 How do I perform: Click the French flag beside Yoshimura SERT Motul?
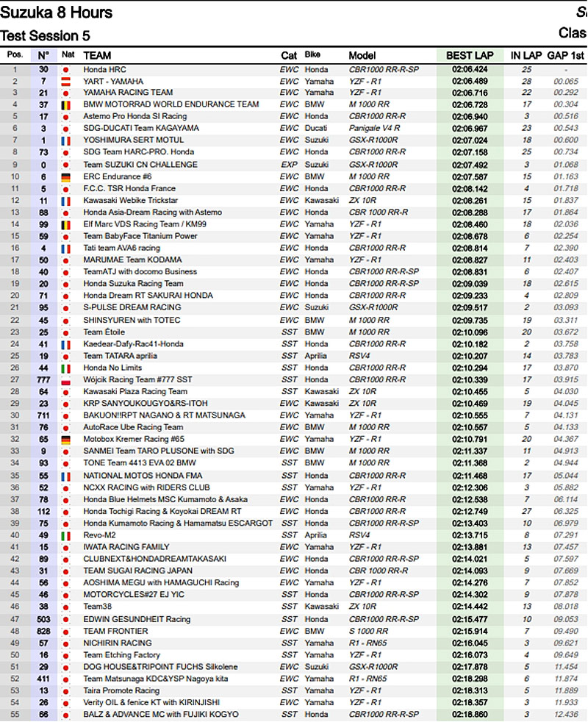click(x=68, y=140)
